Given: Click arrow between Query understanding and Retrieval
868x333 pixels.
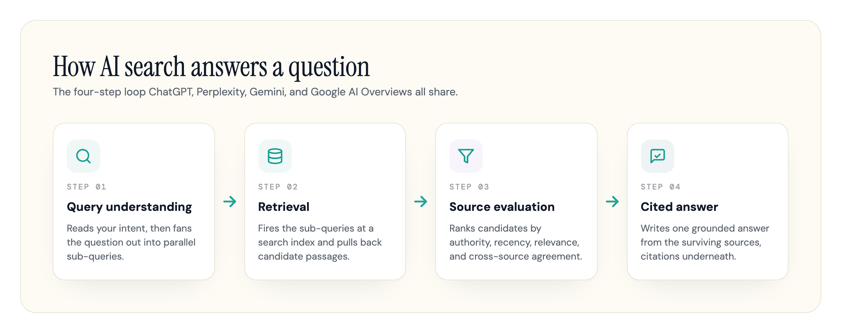Looking at the screenshot, I should click(x=230, y=202).
